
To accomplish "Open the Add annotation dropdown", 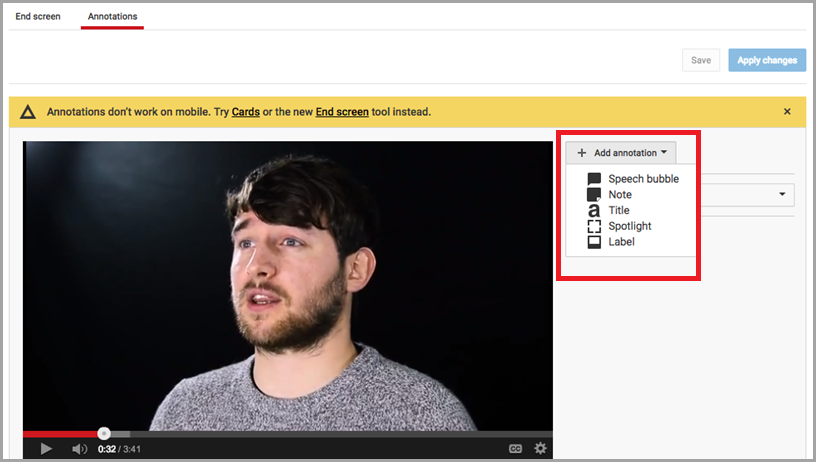I will coord(621,153).
